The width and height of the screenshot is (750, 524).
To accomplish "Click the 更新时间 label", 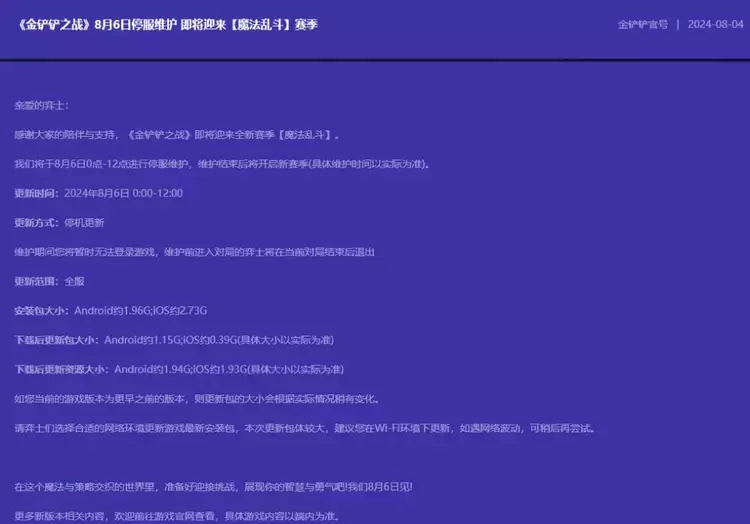I will 37,192.
